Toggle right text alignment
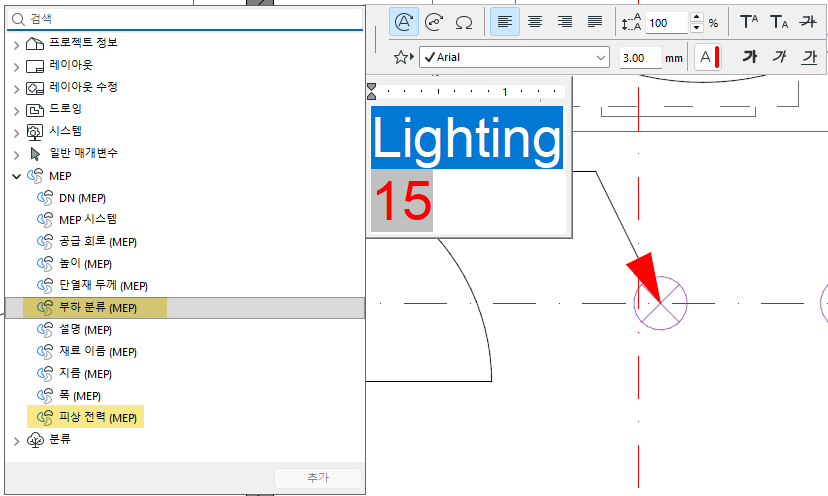The height and width of the screenshot is (496, 828). 565,22
